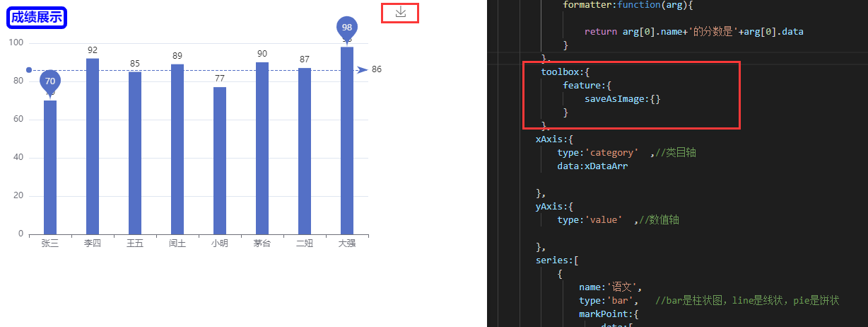Click the y-axis tick label 60
This screenshot has width=868, height=327.
pyautogui.click(x=18, y=120)
